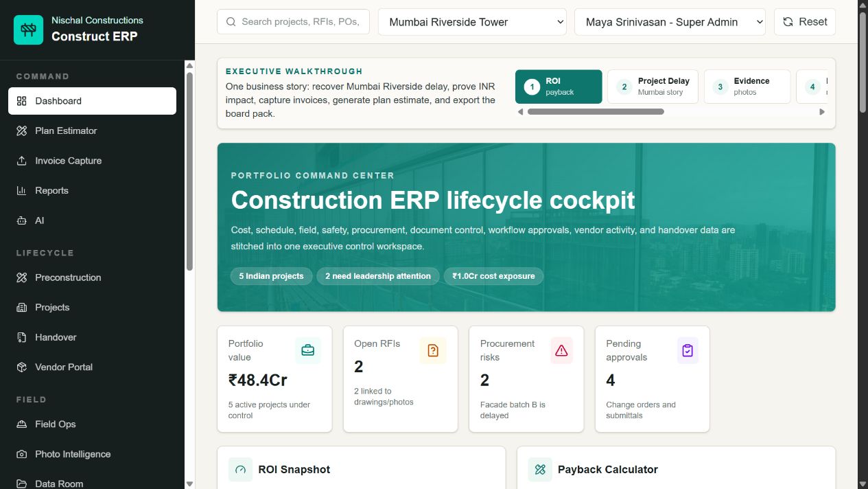Select Photo Intelligence in the sidebar
868x489 pixels.
coord(92,454)
